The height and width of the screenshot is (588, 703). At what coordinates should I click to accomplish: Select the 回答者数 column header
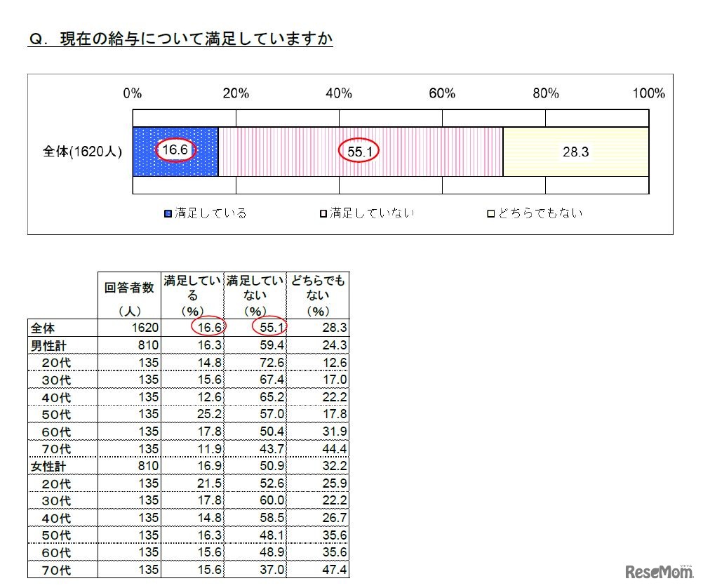pyautogui.click(x=130, y=293)
